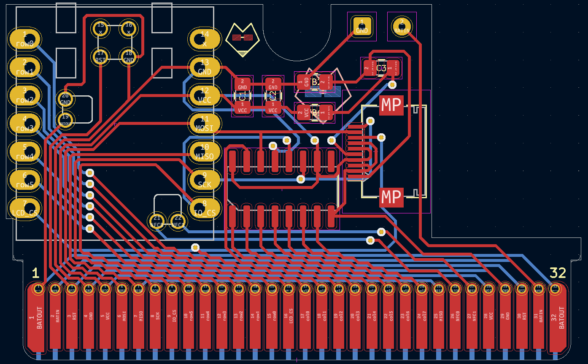
Task: Select round pad 17 RST
Action: pos(100,57)
